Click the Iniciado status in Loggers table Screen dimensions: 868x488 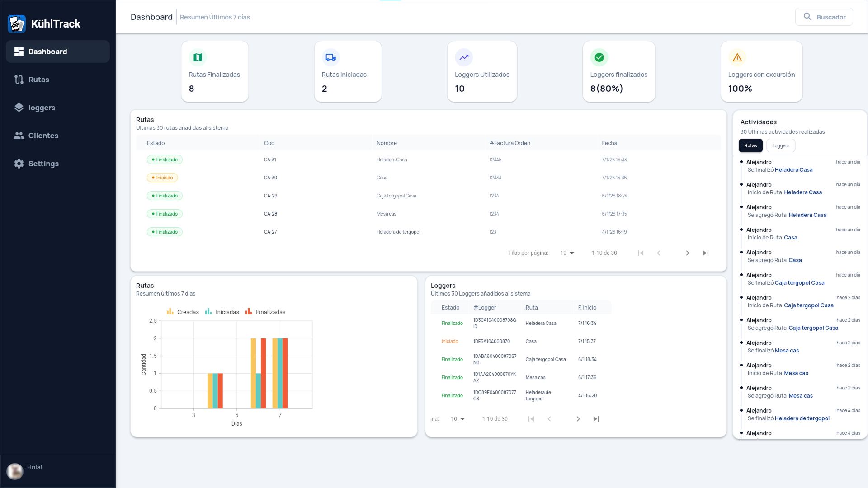click(450, 341)
